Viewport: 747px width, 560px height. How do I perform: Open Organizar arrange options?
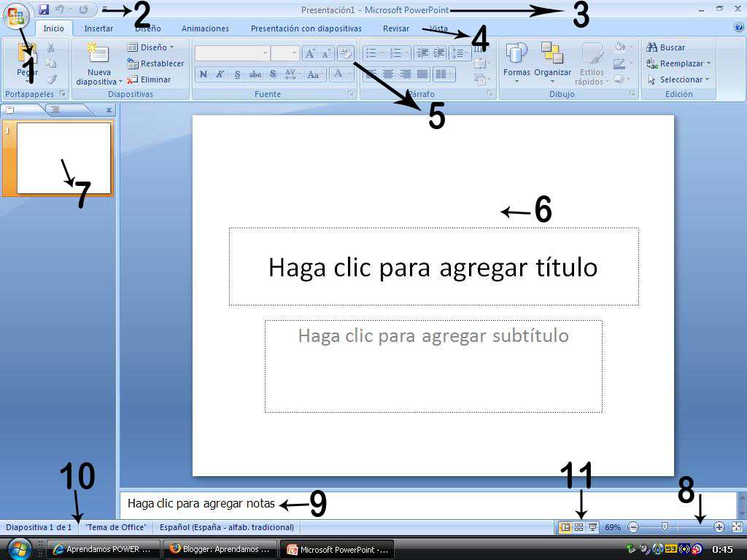click(553, 62)
